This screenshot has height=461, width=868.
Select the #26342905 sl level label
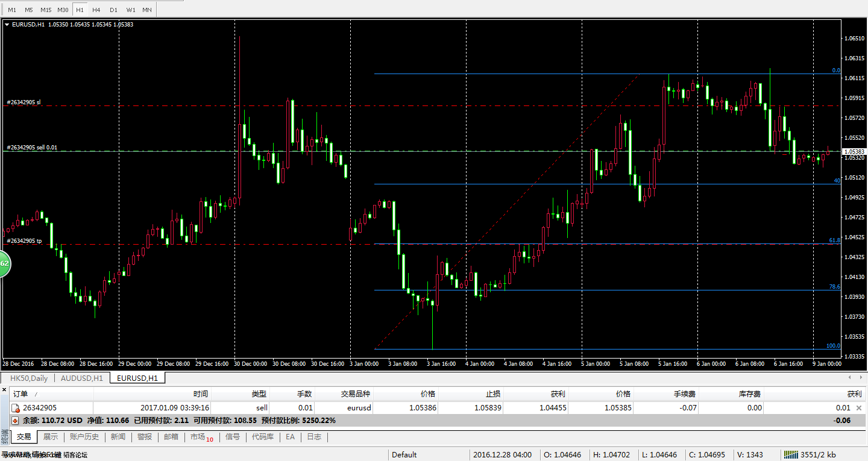click(24, 102)
